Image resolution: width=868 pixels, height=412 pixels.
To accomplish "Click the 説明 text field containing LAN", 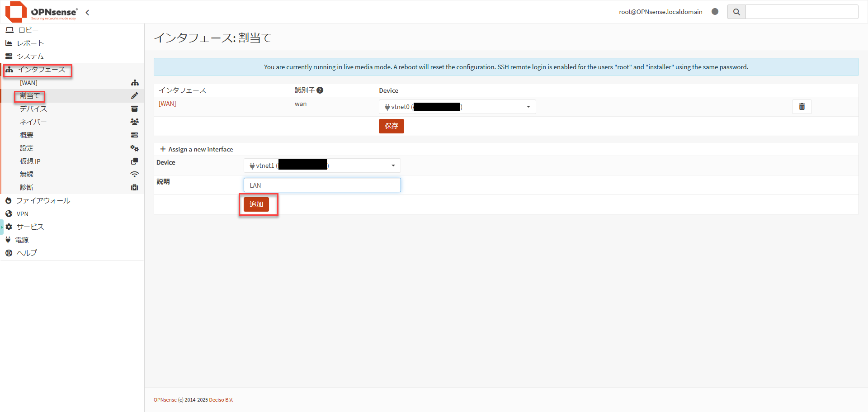I will (x=322, y=185).
